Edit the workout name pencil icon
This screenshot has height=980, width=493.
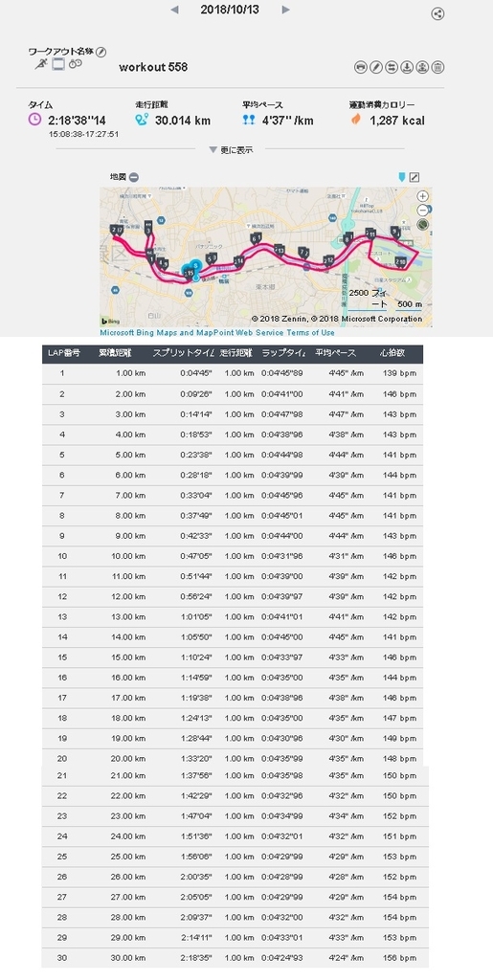click(101, 52)
